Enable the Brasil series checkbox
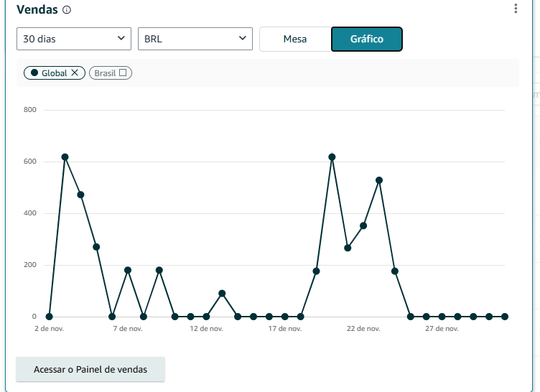540x392 pixels. (123, 73)
